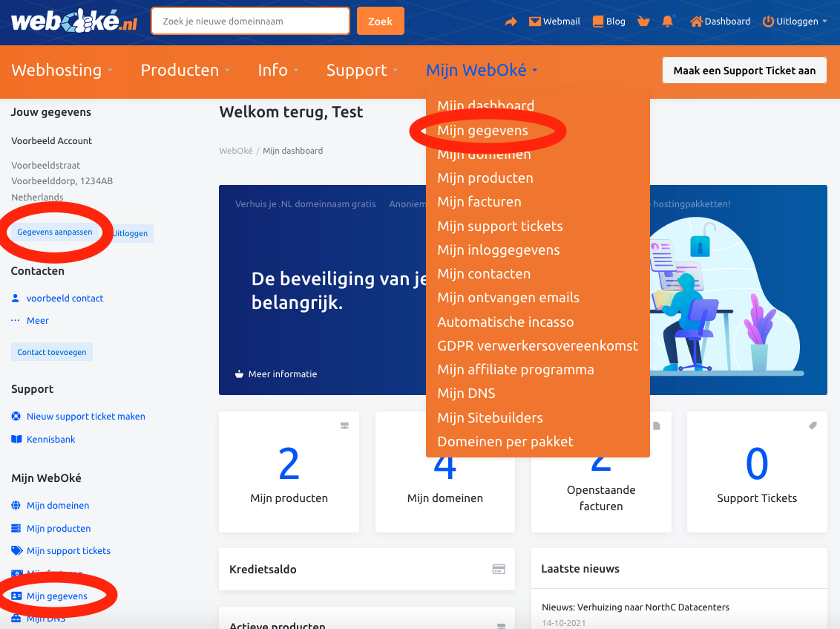Click the basket icon beside Meer informatie

(239, 374)
